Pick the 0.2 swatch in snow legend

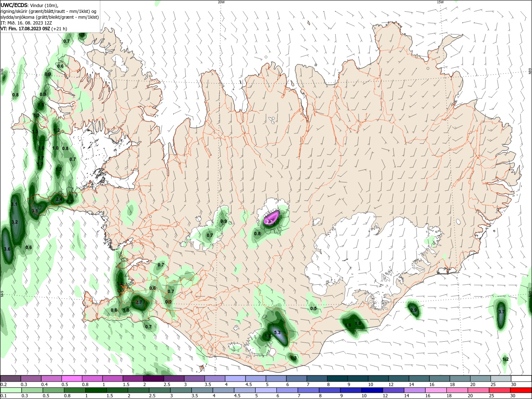coord(10,378)
